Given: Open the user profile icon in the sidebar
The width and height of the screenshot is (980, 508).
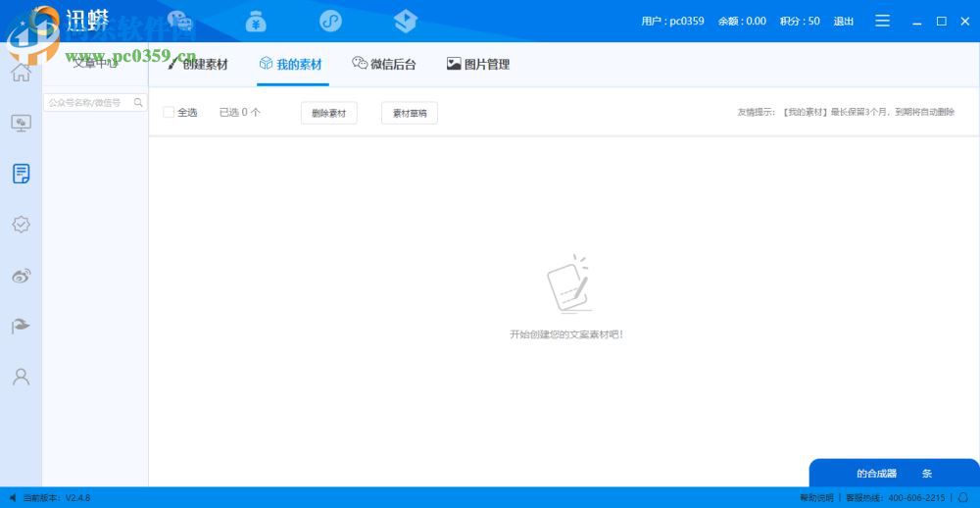Looking at the screenshot, I should coord(22,377).
